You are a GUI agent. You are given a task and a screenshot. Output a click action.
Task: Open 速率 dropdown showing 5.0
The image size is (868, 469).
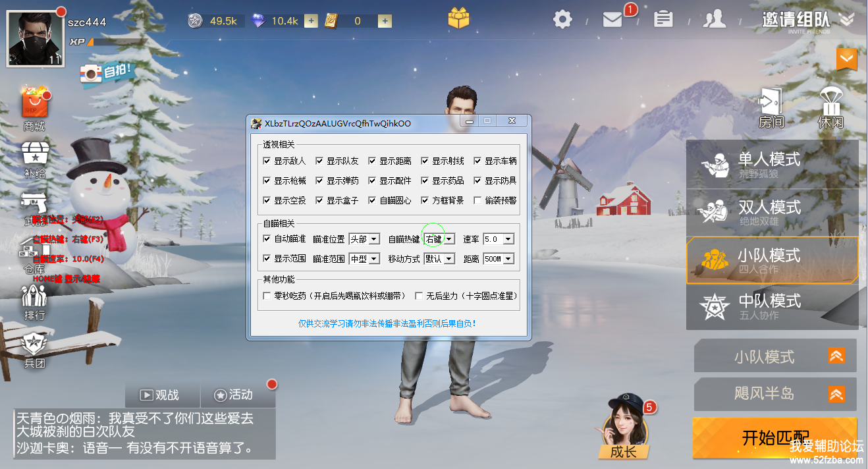coord(499,239)
